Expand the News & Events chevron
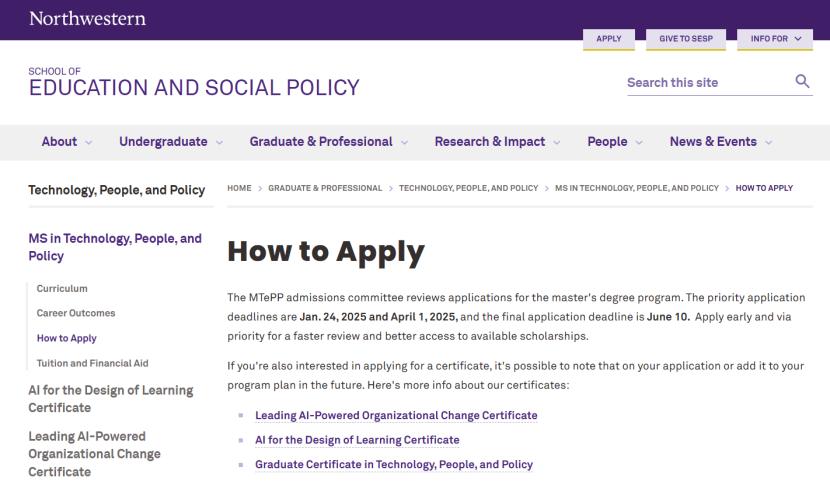The image size is (830, 488). (x=769, y=142)
